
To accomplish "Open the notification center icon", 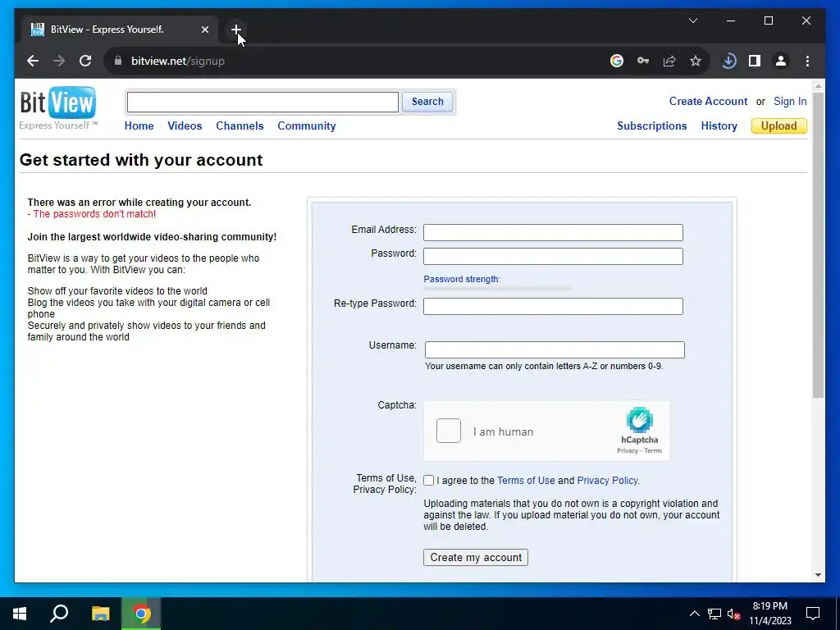I will point(813,614).
